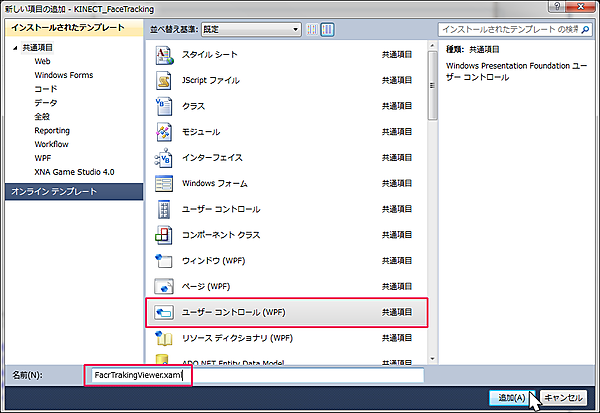Select the Workflow category
This screenshot has height=413, width=600.
[51, 144]
